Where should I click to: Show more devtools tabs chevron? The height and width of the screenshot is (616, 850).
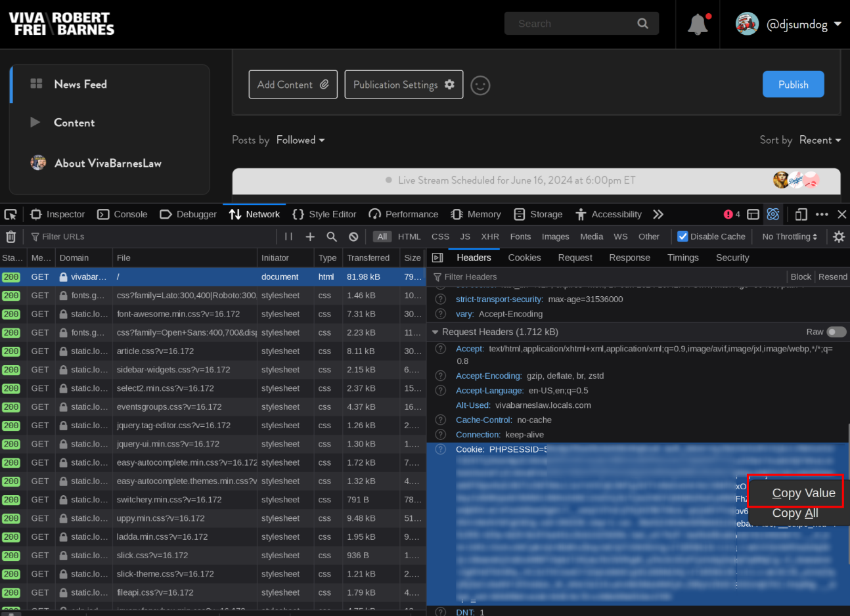(x=658, y=214)
